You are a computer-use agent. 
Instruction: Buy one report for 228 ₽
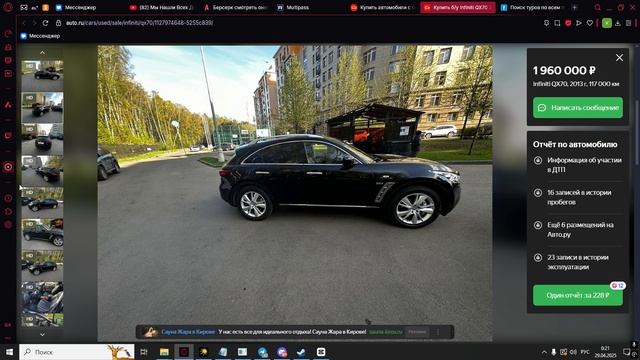point(578,295)
